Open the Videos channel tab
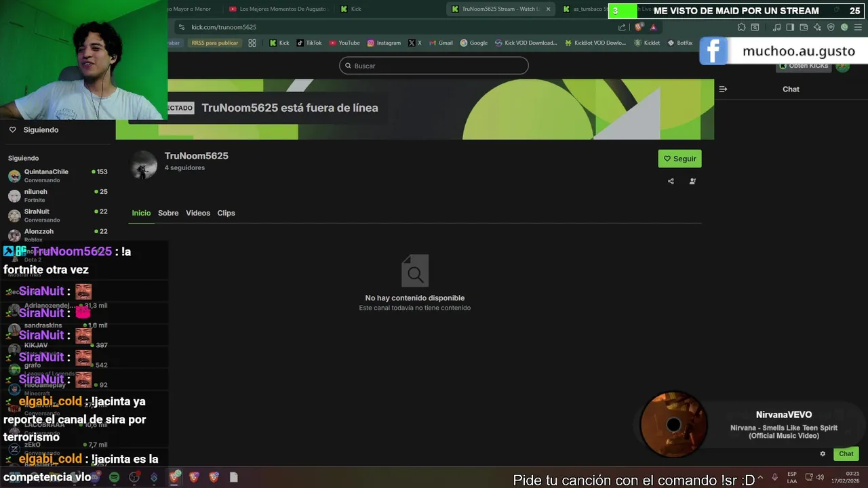868x488 pixels. [x=198, y=213]
